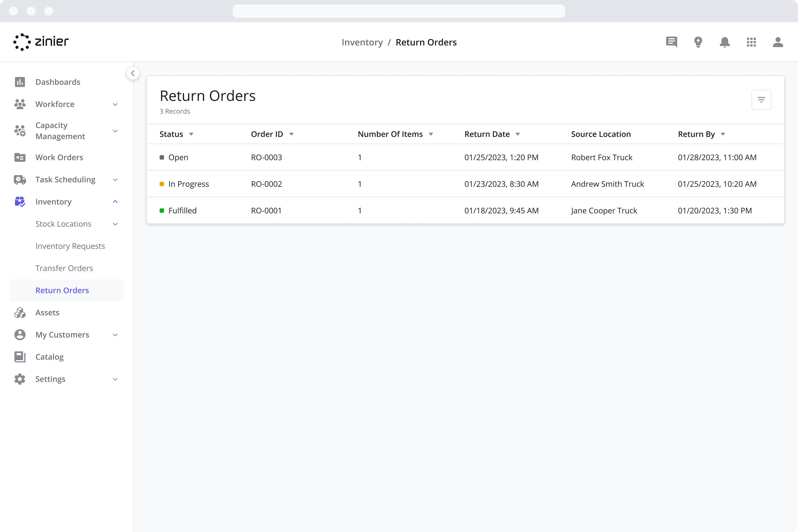This screenshot has height=532, width=798.
Task: Click return by 01/20/2023, 1:30 PM
Action: pos(715,210)
